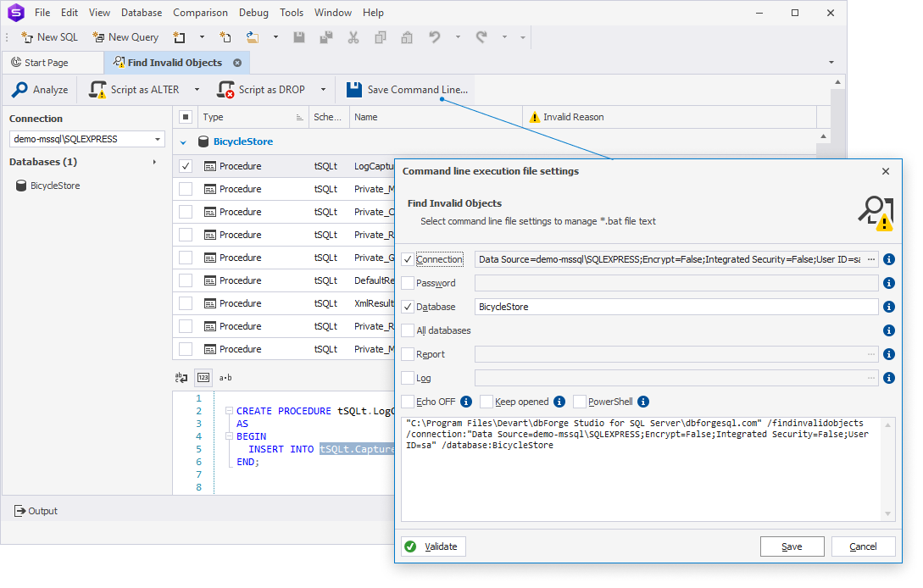Open the dropdown beside the open-file icon
Screen dimensions: 923x588
click(275, 37)
